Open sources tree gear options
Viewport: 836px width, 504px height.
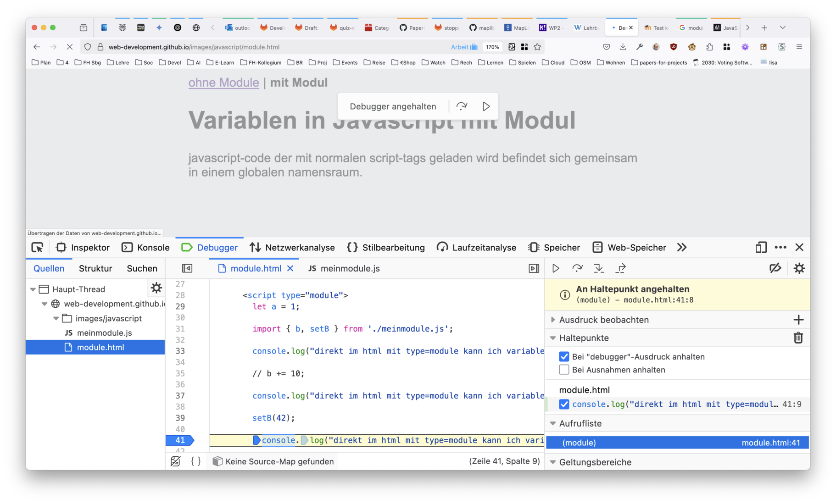pyautogui.click(x=156, y=288)
